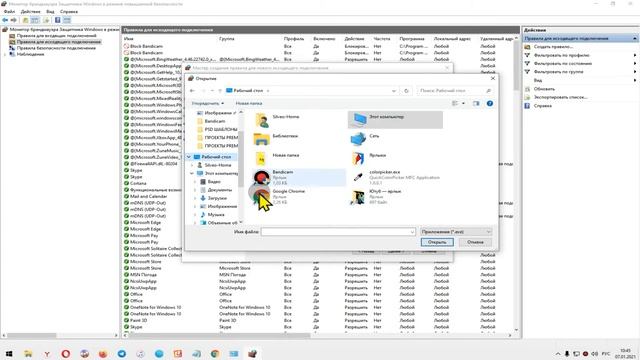Image resolution: width=640 pixels, height=360 pixels.
Task: Expand the Наблюдение node in the console tree
Action: tap(5, 54)
